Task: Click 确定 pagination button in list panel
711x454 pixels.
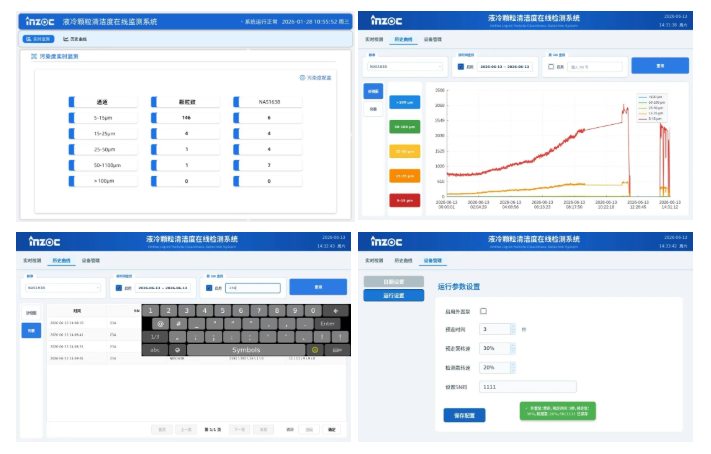Action: (332, 430)
